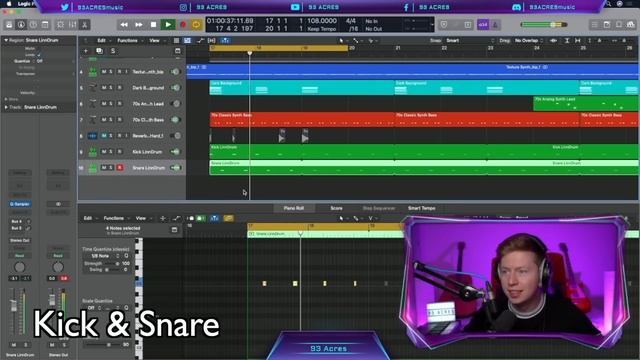
Task: Start playback with the green Play button
Action: tap(168, 25)
